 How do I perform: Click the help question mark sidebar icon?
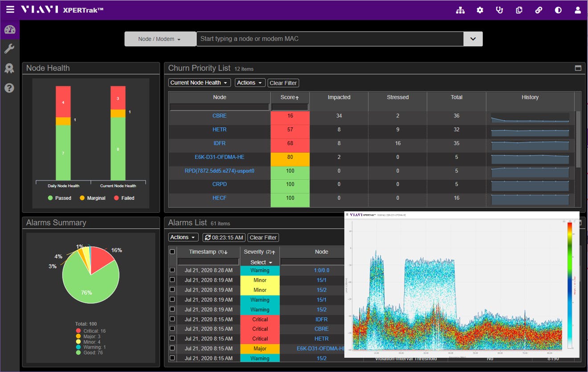tap(9, 88)
